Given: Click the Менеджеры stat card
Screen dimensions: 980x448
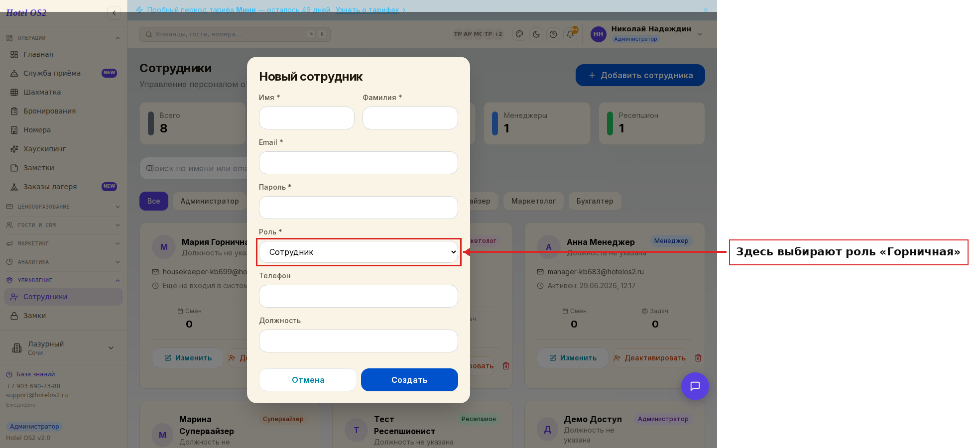Looking at the screenshot, I should [537, 123].
